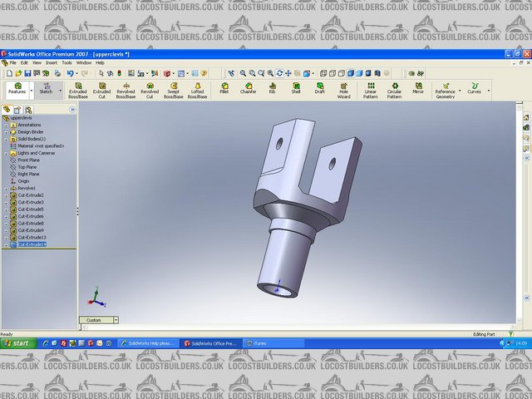Apply the Chamfer tool
The width and height of the screenshot is (532, 399).
tap(248, 88)
